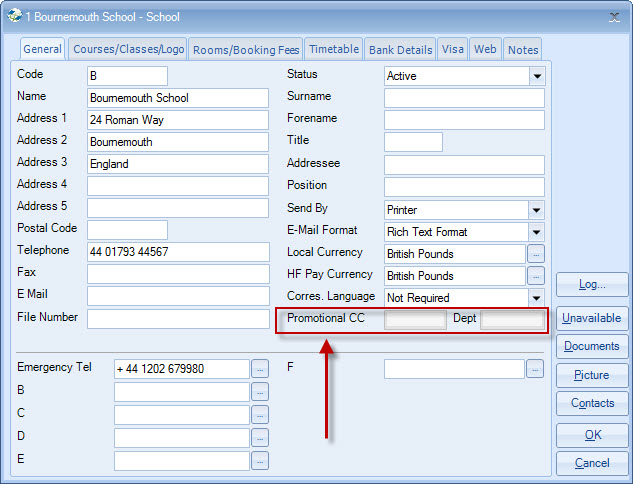Open the Bank Details tab

coord(400,49)
